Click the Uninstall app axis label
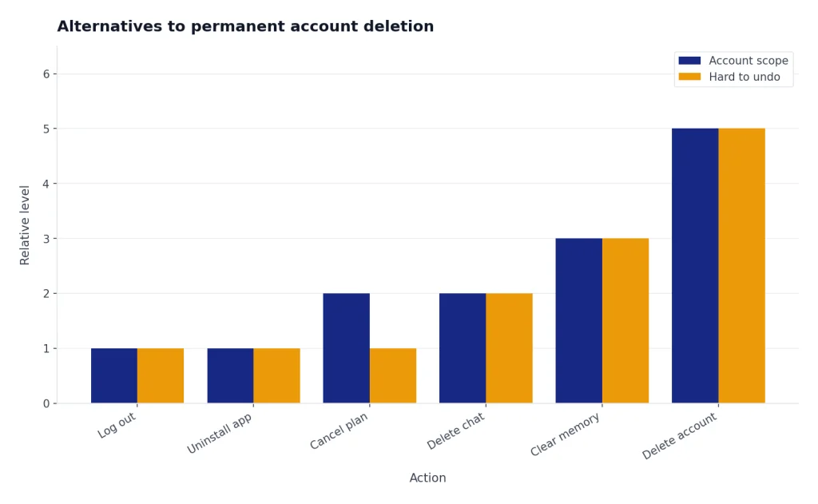 coord(220,434)
